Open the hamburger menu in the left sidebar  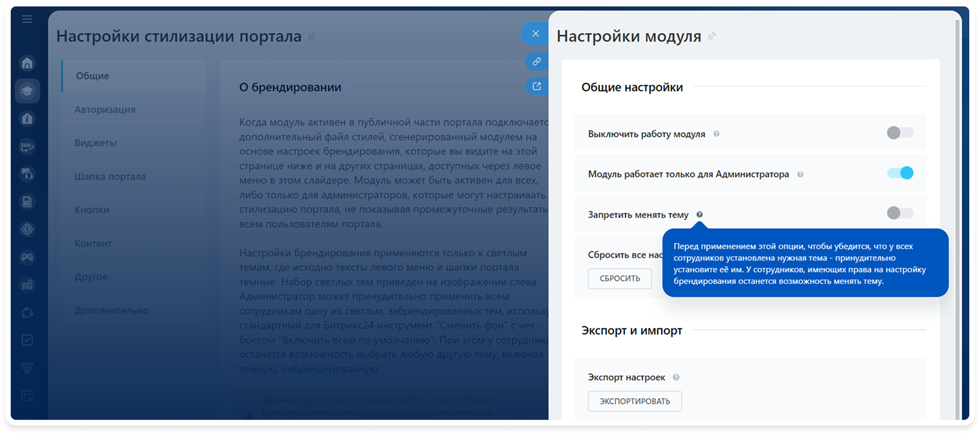click(27, 19)
